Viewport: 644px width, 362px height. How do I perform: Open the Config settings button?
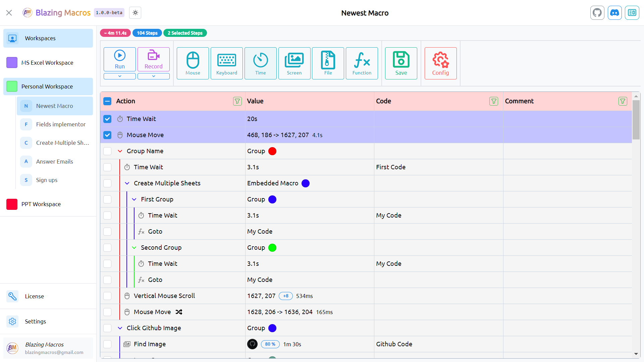(x=441, y=63)
